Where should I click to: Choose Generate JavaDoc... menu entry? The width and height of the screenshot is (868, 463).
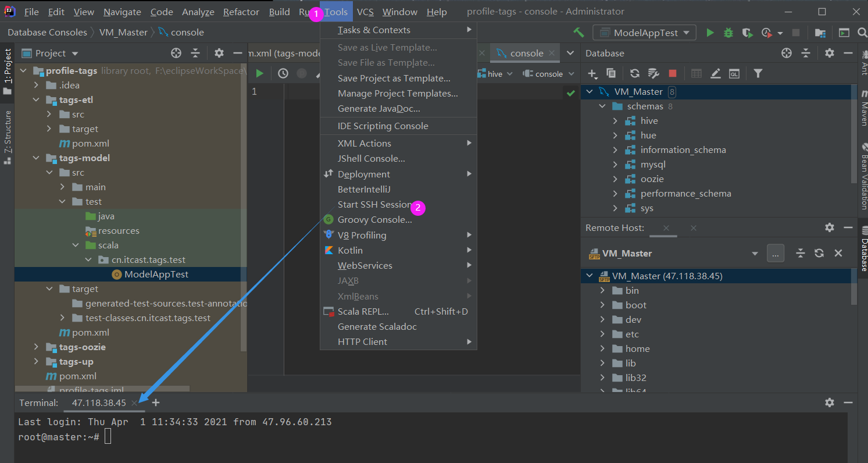(398, 109)
